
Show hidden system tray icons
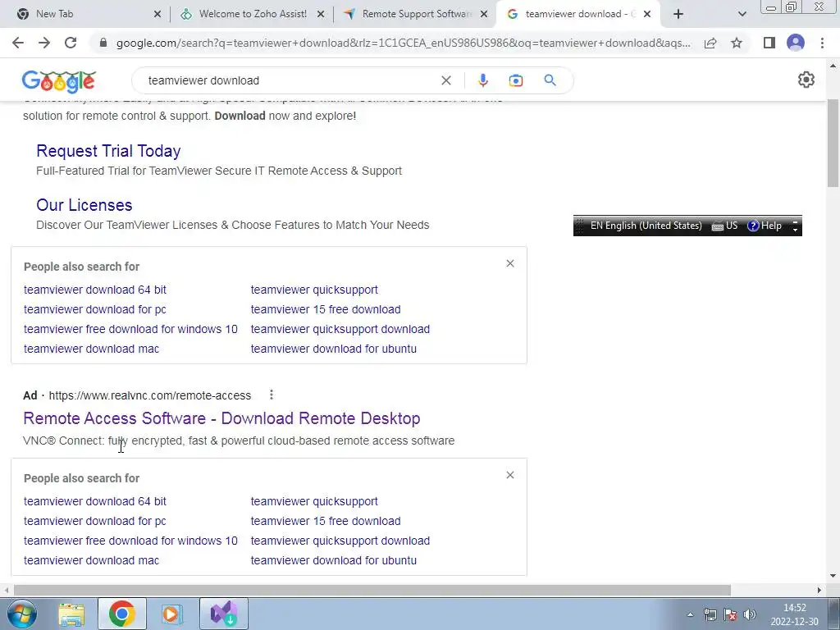690,614
